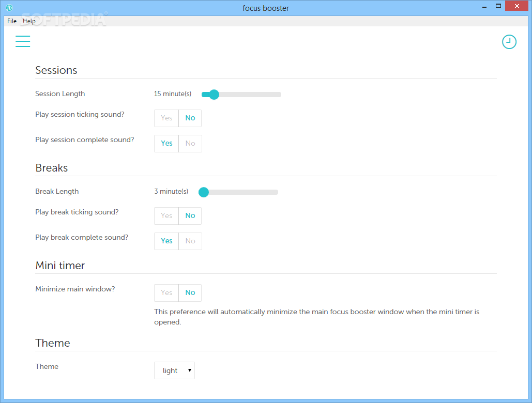Viewport: 532px width, 403px height.
Task: Choose Yes for Minimize main window
Action: pos(166,292)
